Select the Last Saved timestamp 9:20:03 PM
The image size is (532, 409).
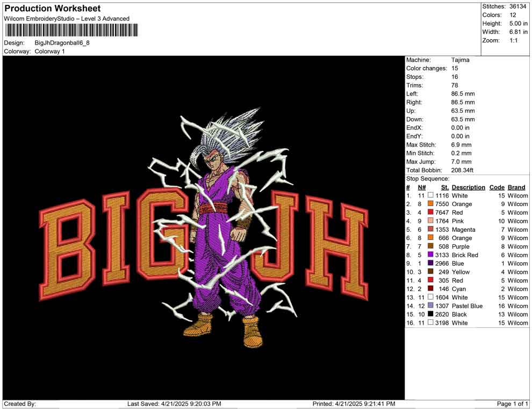(x=205, y=404)
